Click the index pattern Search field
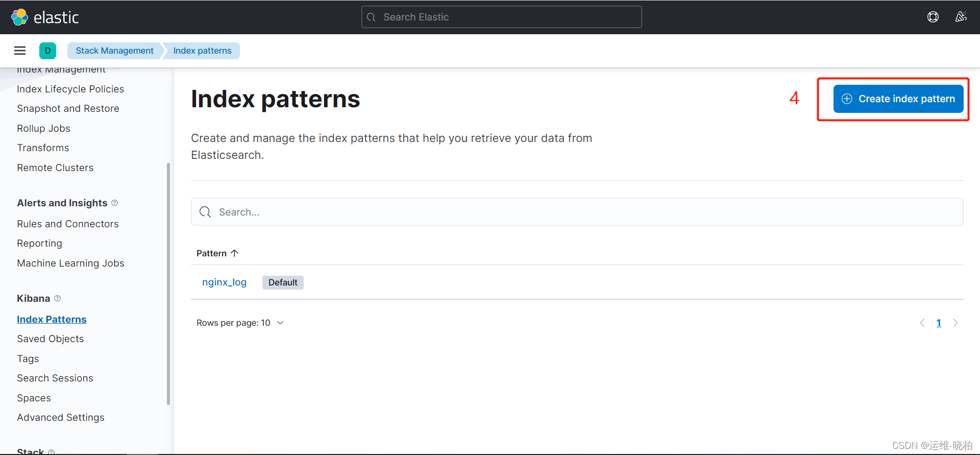Screen dimensions: 980x455 577,212
